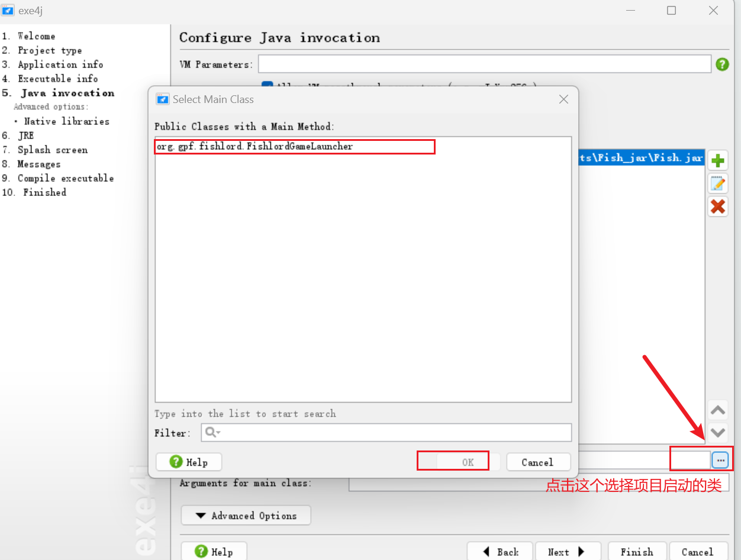
Task: Click Help at wizard bottom
Action: point(214,552)
